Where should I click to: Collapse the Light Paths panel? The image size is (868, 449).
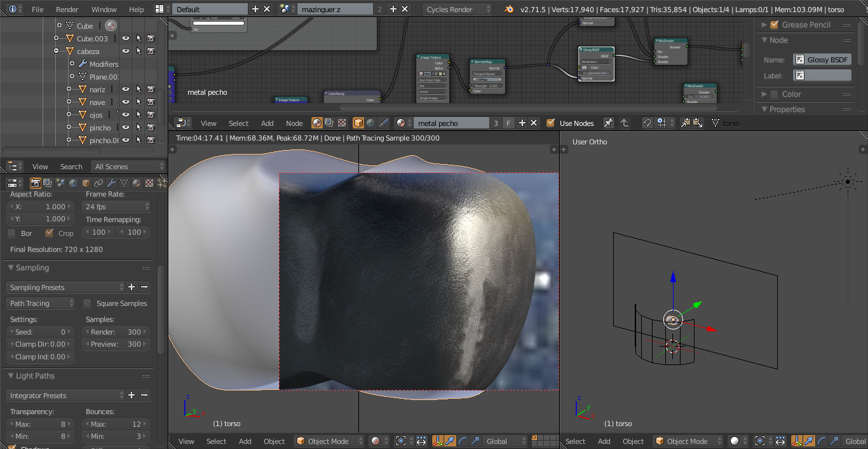click(x=11, y=376)
